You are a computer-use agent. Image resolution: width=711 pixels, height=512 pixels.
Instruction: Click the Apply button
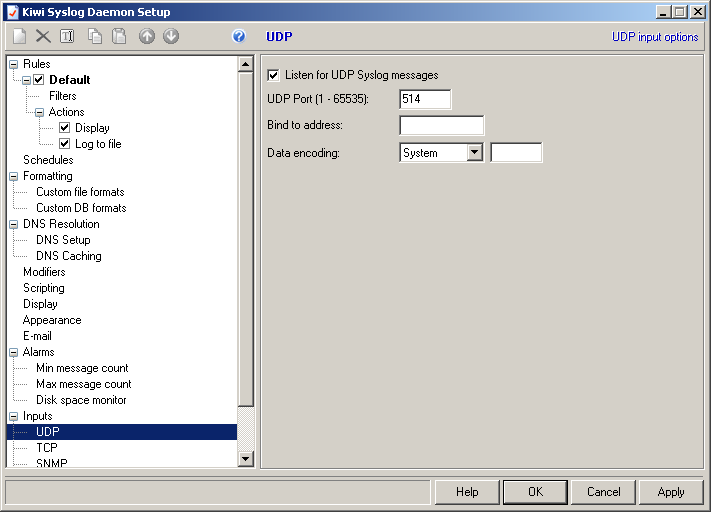click(x=671, y=492)
